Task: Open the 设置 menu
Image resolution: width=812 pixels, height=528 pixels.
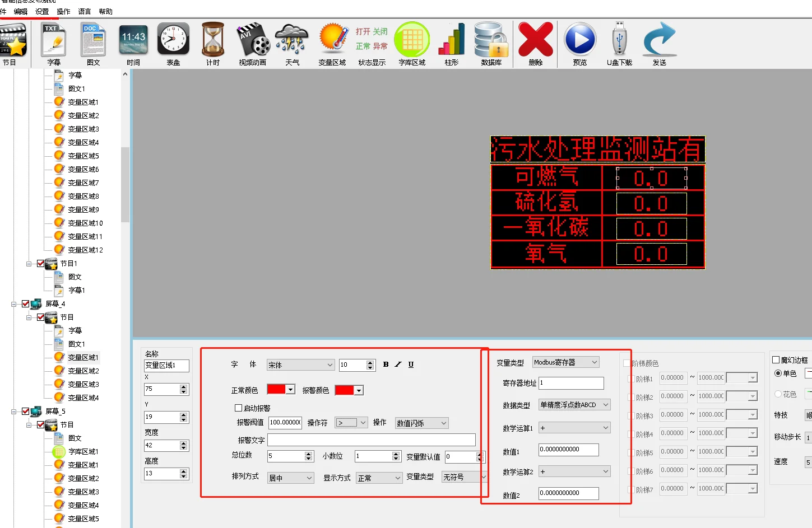Action: [42, 11]
